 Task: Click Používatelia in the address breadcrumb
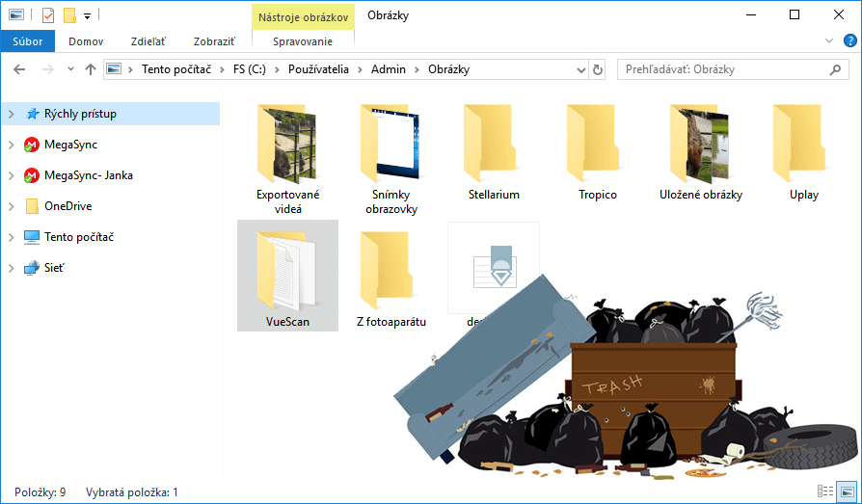tap(322, 69)
